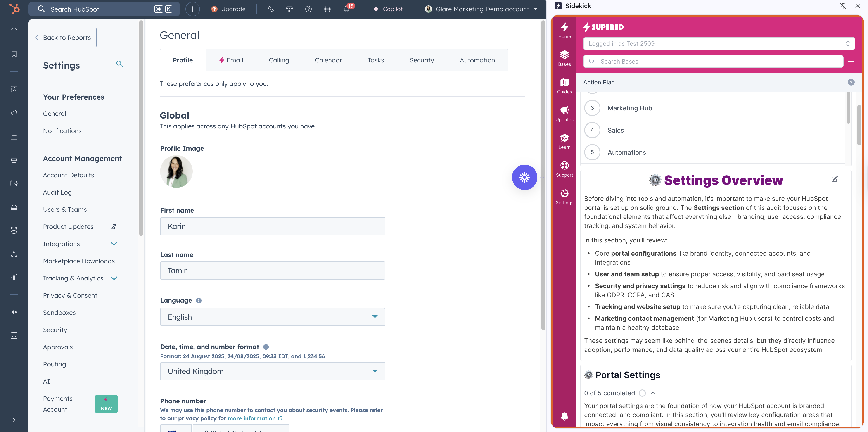Follow the more information privacy link
This screenshot has height=432, width=868.
[x=255, y=418]
